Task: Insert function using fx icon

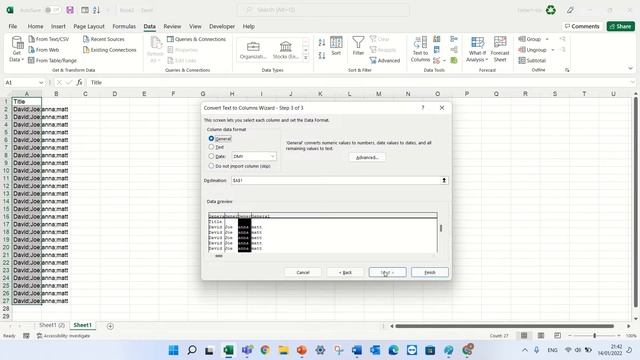Action: 79,82
